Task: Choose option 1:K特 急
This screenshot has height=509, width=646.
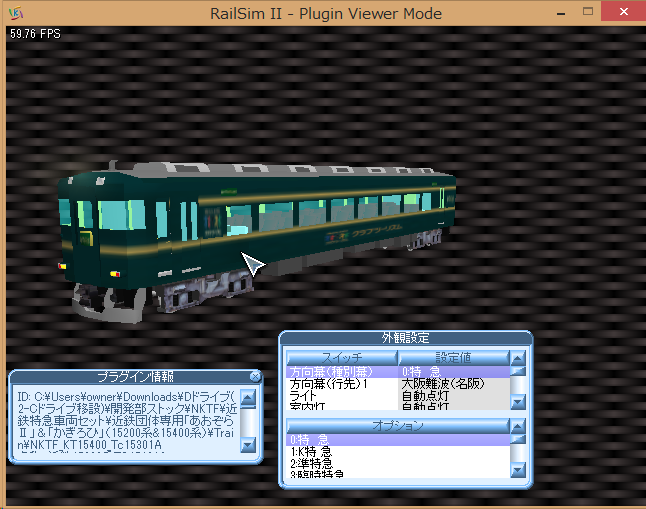Action: pos(398,452)
